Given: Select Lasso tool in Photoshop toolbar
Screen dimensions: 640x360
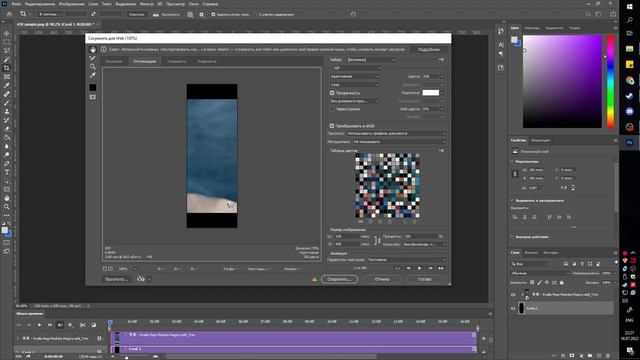Looking at the screenshot, I should [x=7, y=51].
